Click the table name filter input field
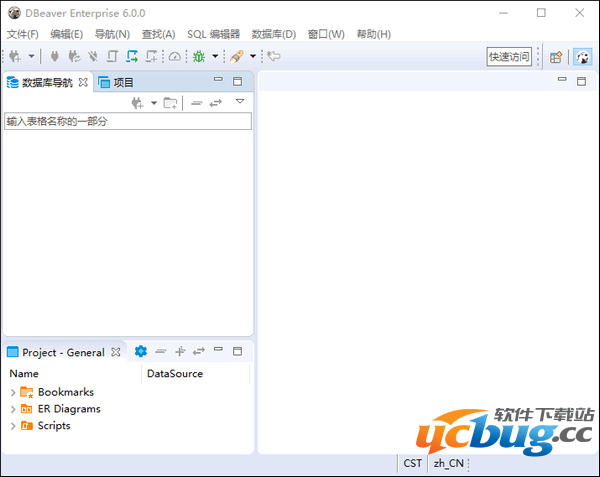The height and width of the screenshot is (477, 600). (128, 121)
